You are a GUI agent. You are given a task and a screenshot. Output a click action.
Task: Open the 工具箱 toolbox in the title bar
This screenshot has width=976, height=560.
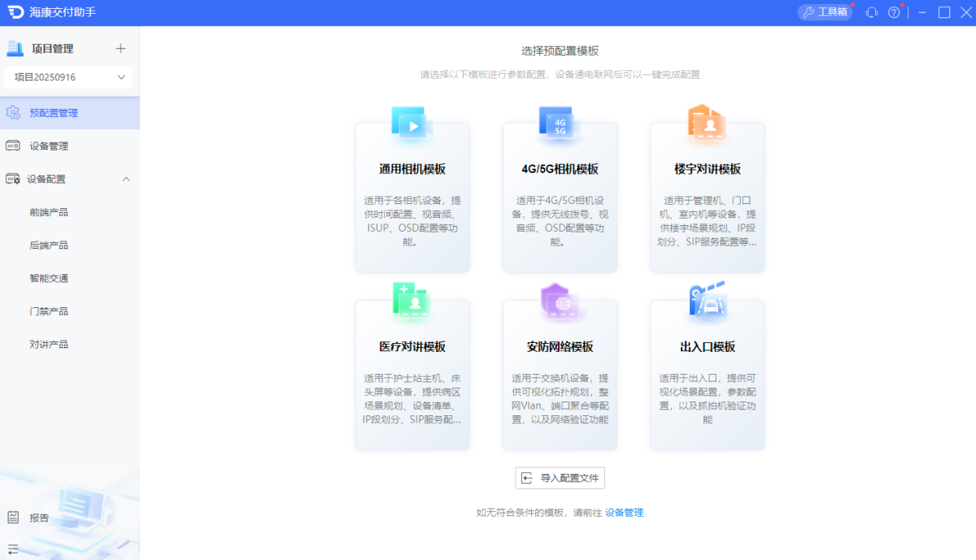point(825,12)
